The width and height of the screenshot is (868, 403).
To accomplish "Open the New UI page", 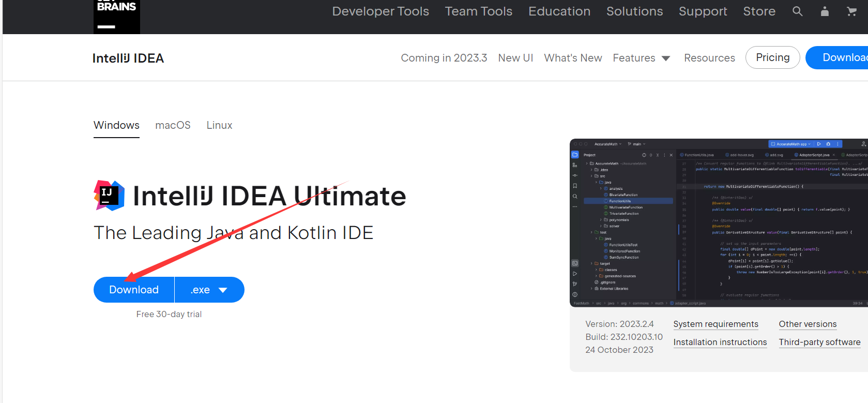I will [515, 58].
